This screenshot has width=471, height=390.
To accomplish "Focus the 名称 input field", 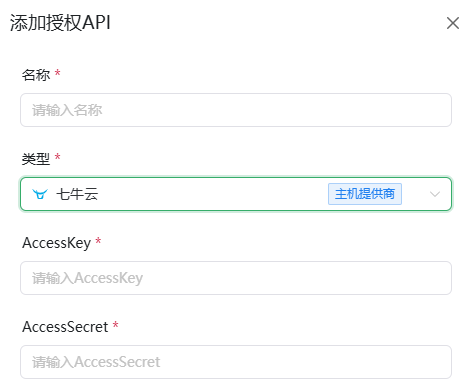I will pos(236,110).
